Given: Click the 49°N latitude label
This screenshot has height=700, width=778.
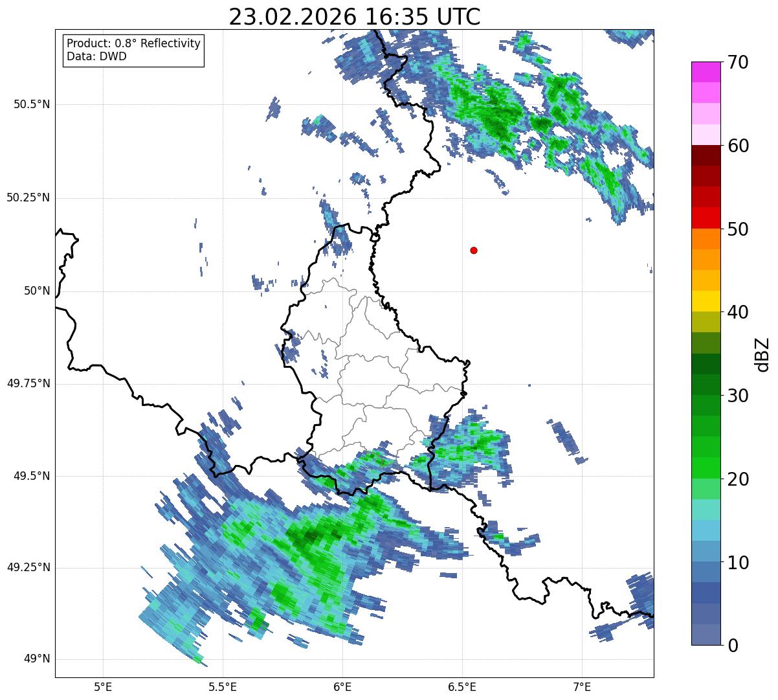Looking at the screenshot, I should tap(36, 659).
